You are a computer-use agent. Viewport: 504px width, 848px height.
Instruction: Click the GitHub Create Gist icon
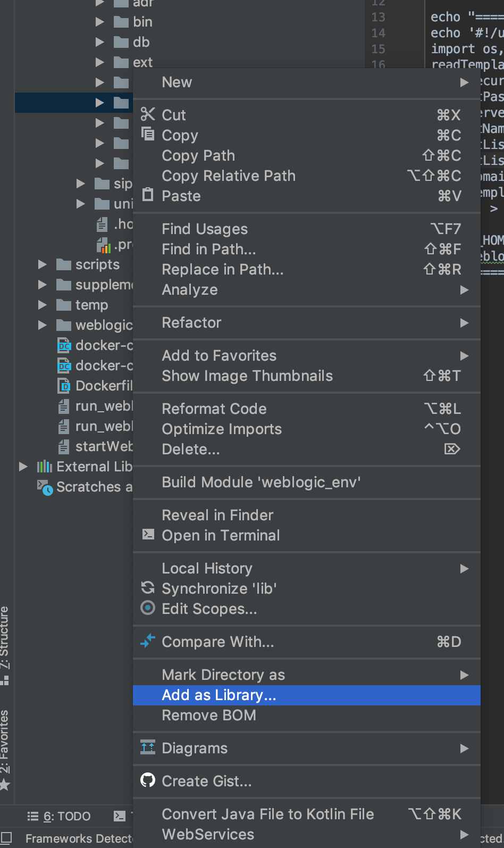click(148, 780)
